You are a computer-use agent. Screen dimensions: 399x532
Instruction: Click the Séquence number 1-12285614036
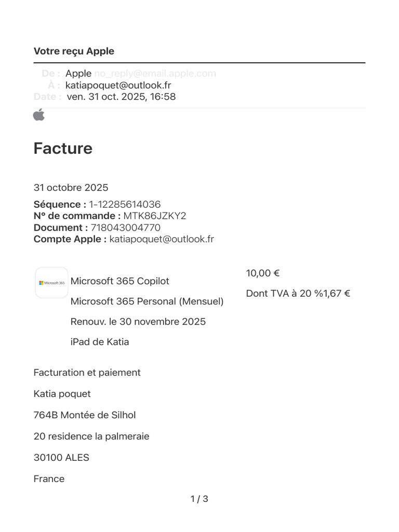[125, 204]
